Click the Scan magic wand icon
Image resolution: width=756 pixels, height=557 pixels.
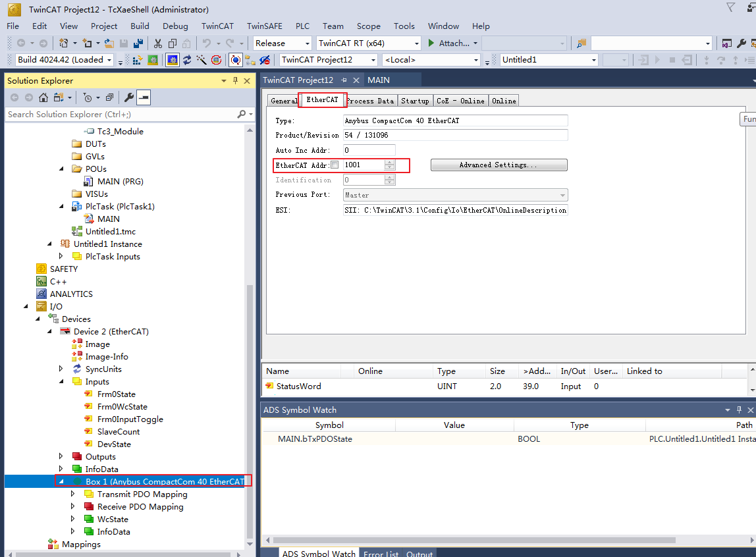pyautogui.click(x=202, y=60)
